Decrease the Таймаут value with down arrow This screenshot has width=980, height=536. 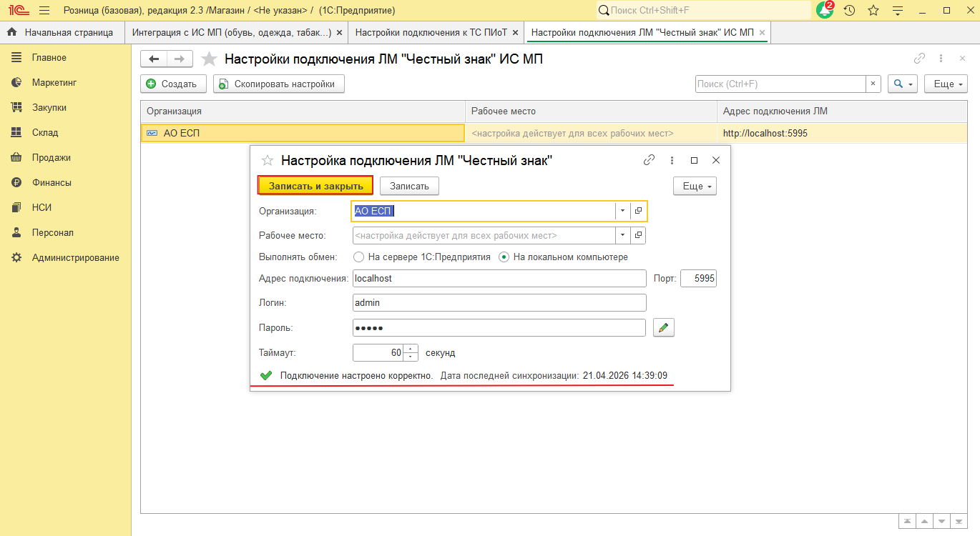(x=411, y=357)
